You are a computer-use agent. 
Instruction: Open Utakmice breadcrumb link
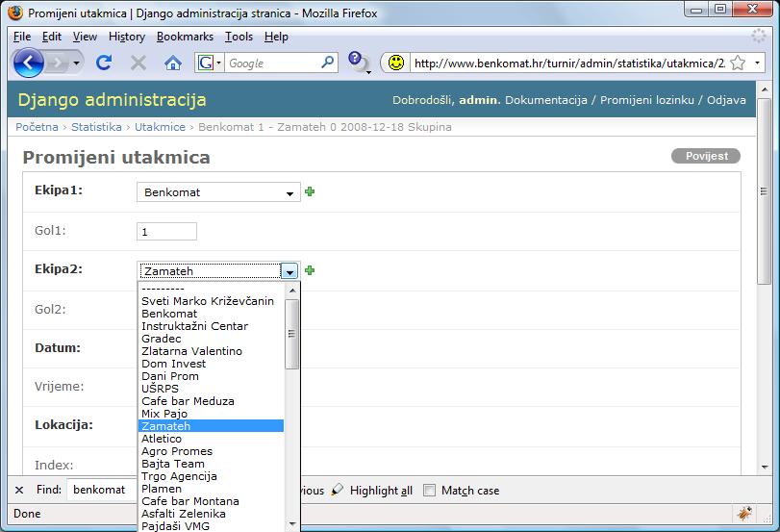pyautogui.click(x=160, y=127)
